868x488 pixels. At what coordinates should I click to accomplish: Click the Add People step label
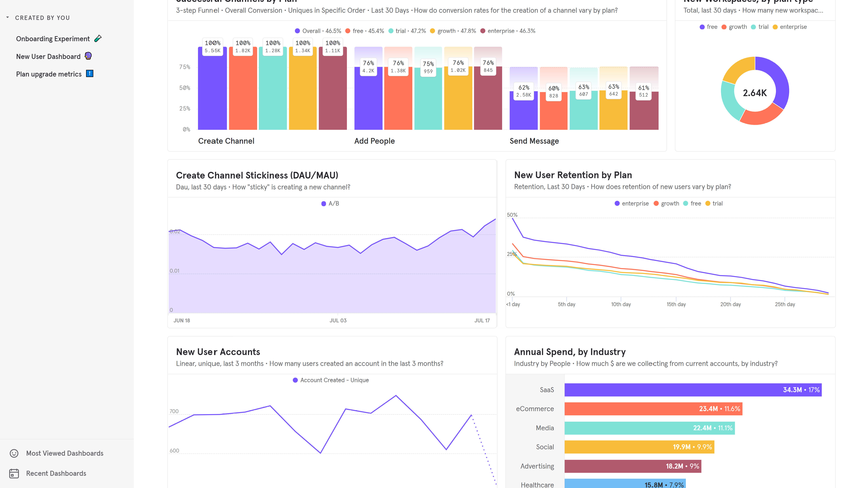(x=374, y=141)
